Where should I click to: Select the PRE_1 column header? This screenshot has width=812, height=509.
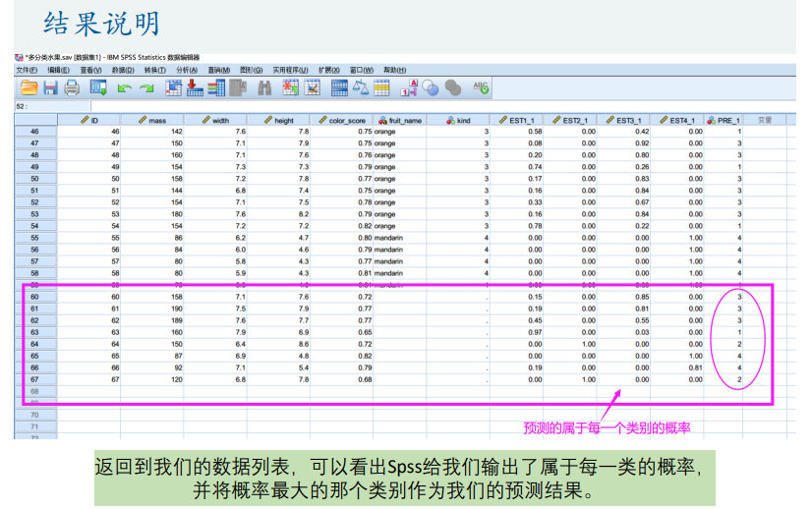click(728, 120)
